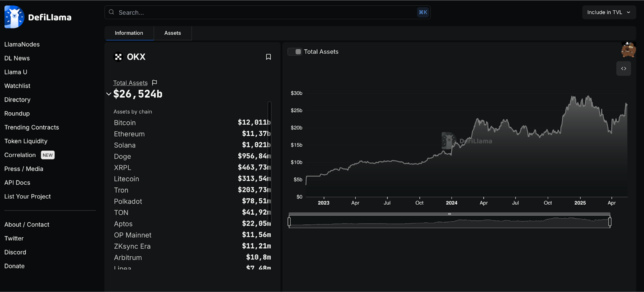Select the Doge chain row
The width and height of the screenshot is (644, 292).
point(192,156)
